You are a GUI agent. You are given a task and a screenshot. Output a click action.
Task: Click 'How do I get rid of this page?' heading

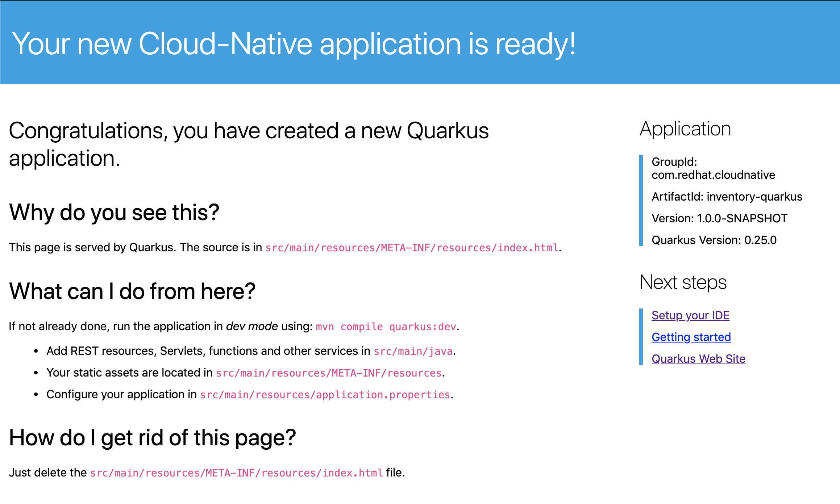[x=152, y=437]
